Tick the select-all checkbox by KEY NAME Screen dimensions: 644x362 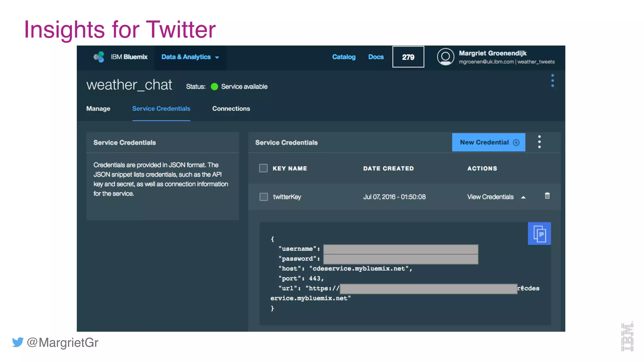263,168
